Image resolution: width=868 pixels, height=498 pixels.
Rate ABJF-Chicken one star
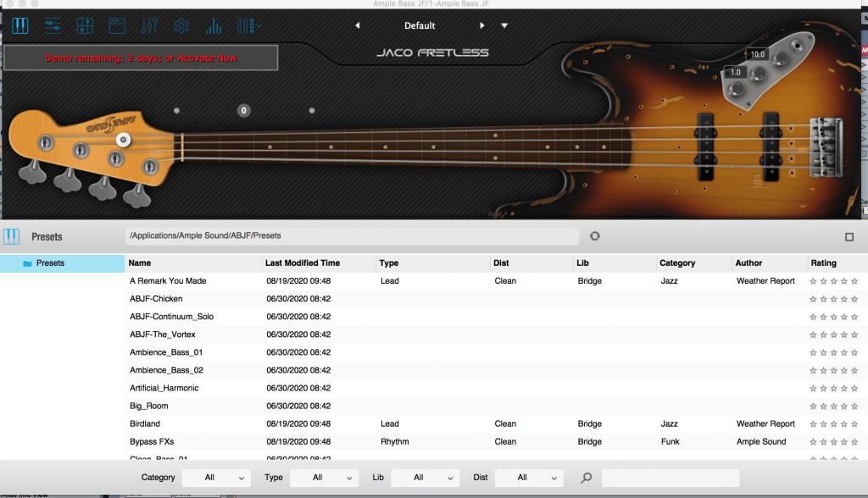tap(813, 299)
